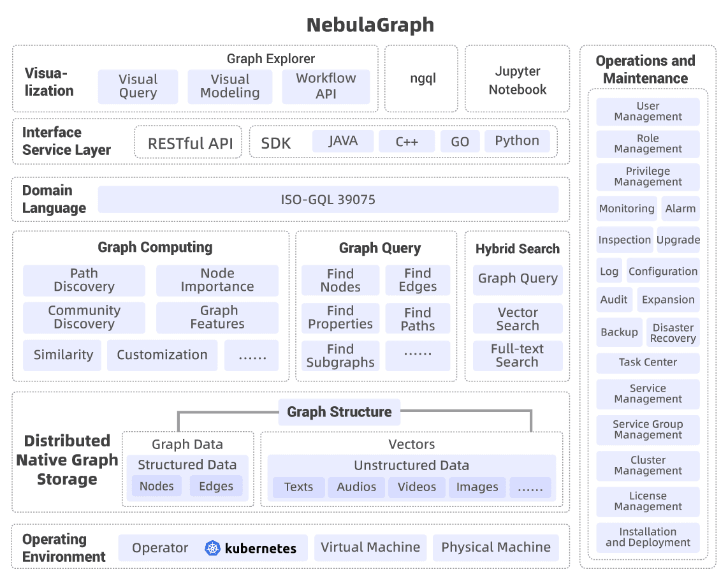
Task: Open the Jupyter Notebook box
Action: pos(517,78)
